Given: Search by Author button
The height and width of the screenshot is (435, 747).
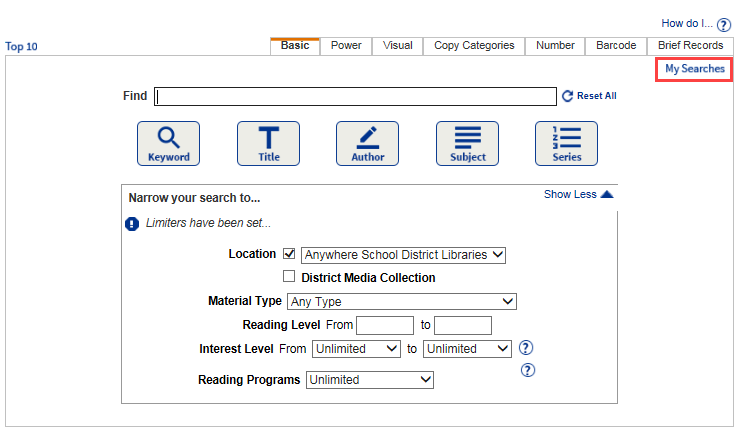Looking at the screenshot, I should point(367,143).
